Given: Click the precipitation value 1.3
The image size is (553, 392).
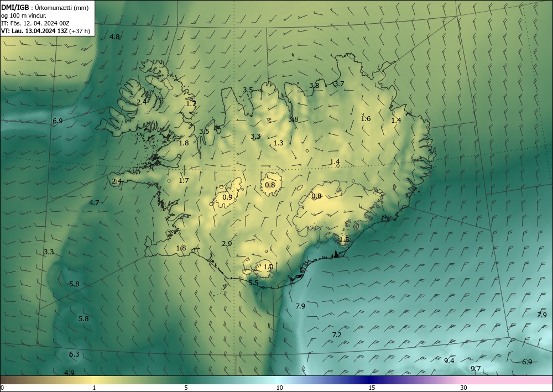Looking at the screenshot, I should 278,143.
